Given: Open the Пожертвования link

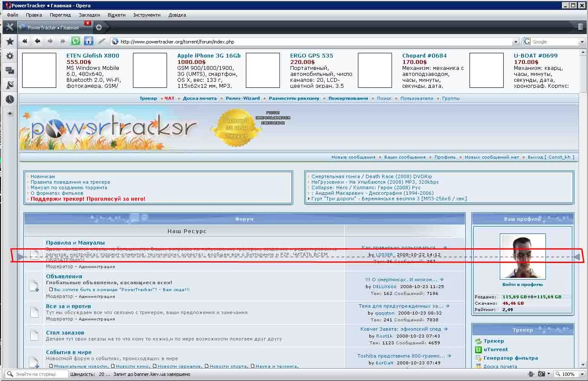Looking at the screenshot, I should 348,98.
